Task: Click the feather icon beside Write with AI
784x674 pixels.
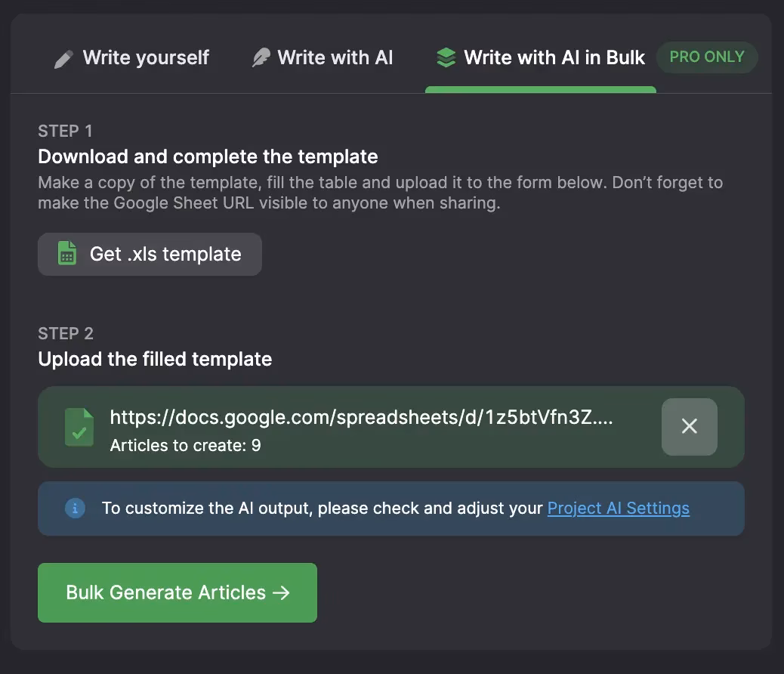Action: point(261,58)
